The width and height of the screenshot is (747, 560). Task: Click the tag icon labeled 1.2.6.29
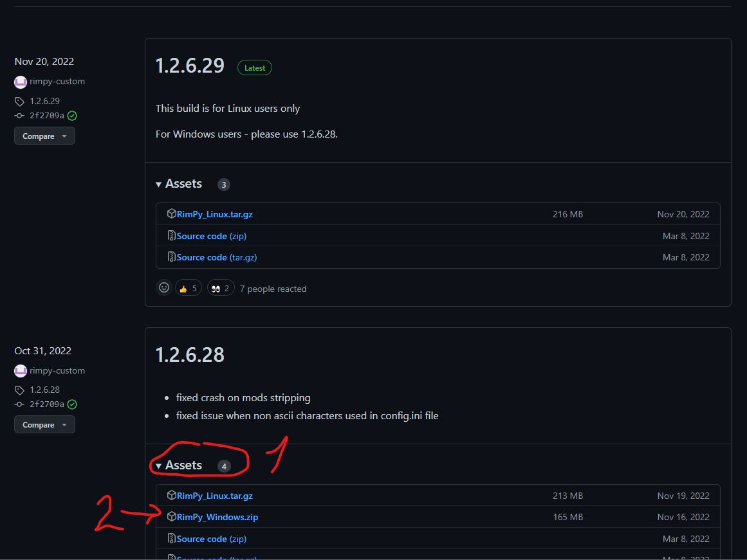(x=20, y=102)
